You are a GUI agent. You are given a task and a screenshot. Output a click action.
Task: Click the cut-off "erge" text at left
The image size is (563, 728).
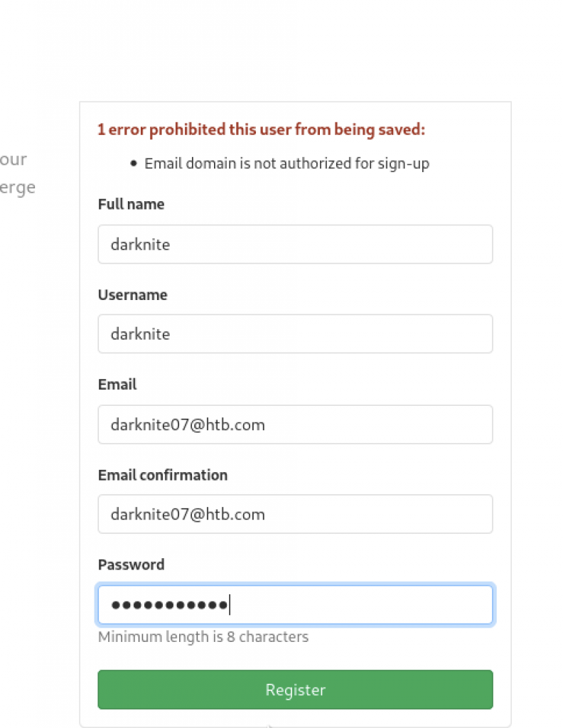pyautogui.click(x=18, y=188)
